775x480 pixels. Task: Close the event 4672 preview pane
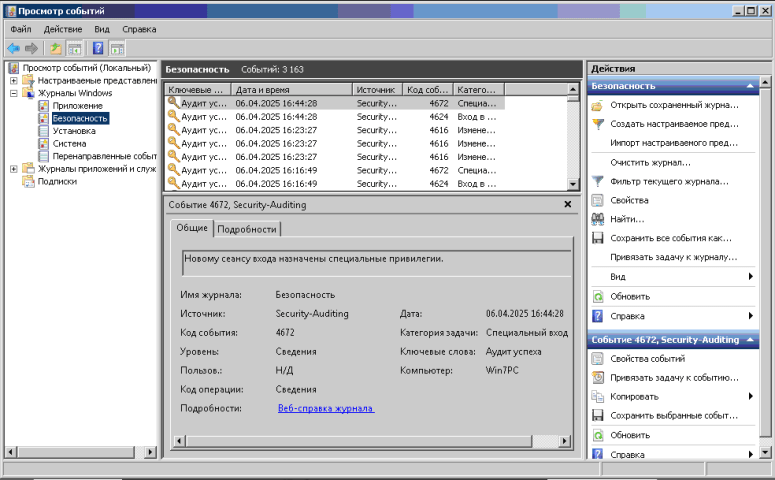567,204
